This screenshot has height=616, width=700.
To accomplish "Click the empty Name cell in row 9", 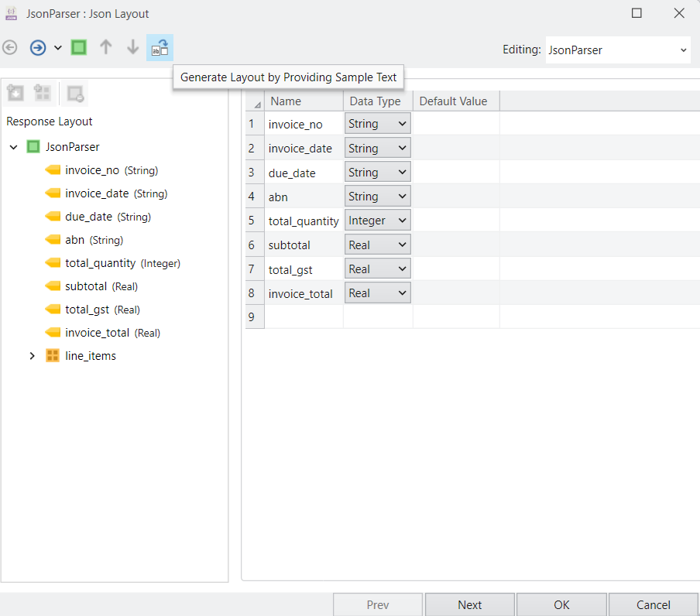I will pos(304,317).
